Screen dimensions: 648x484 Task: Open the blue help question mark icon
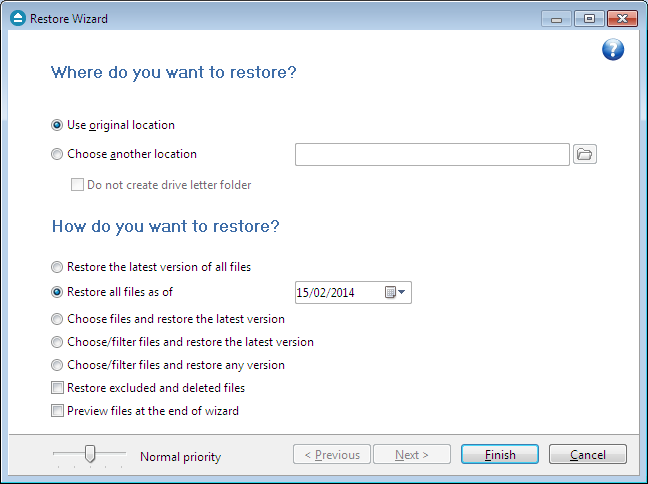613,50
